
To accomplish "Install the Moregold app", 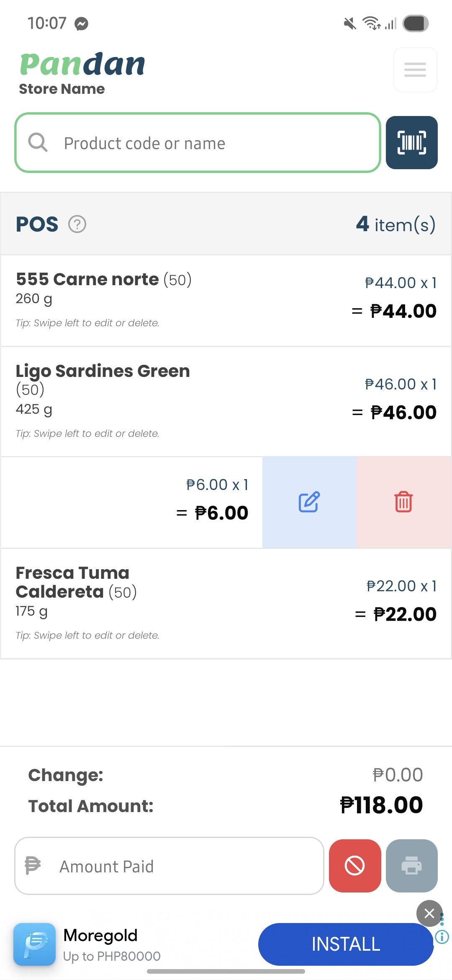I will pos(346,944).
